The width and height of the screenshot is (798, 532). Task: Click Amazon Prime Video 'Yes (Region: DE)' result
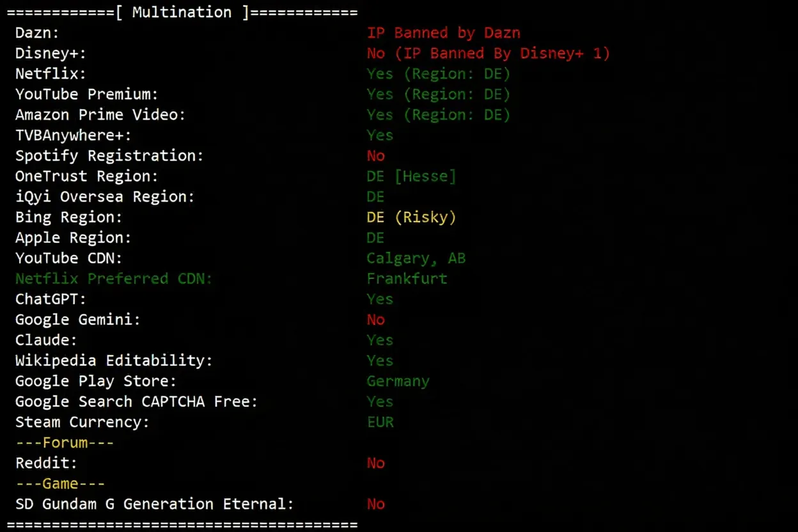pyautogui.click(x=439, y=114)
